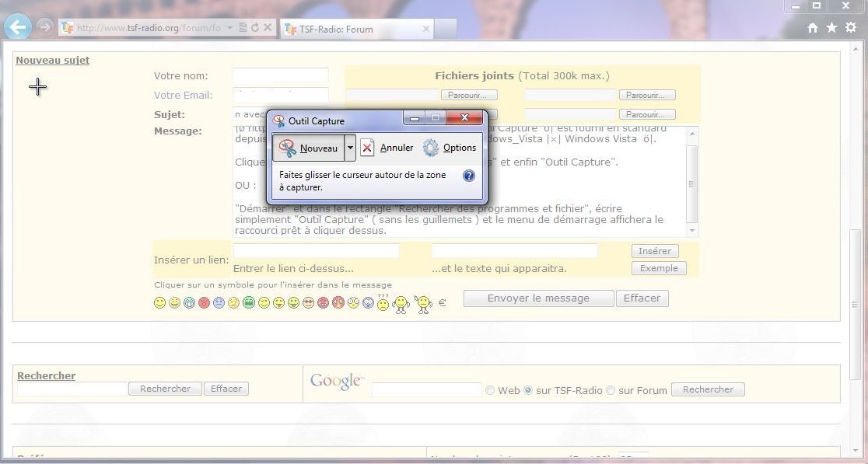Viewport: 868px width, 464px height.
Task: Insert the waving smiley with raised arm
Action: tap(423, 304)
